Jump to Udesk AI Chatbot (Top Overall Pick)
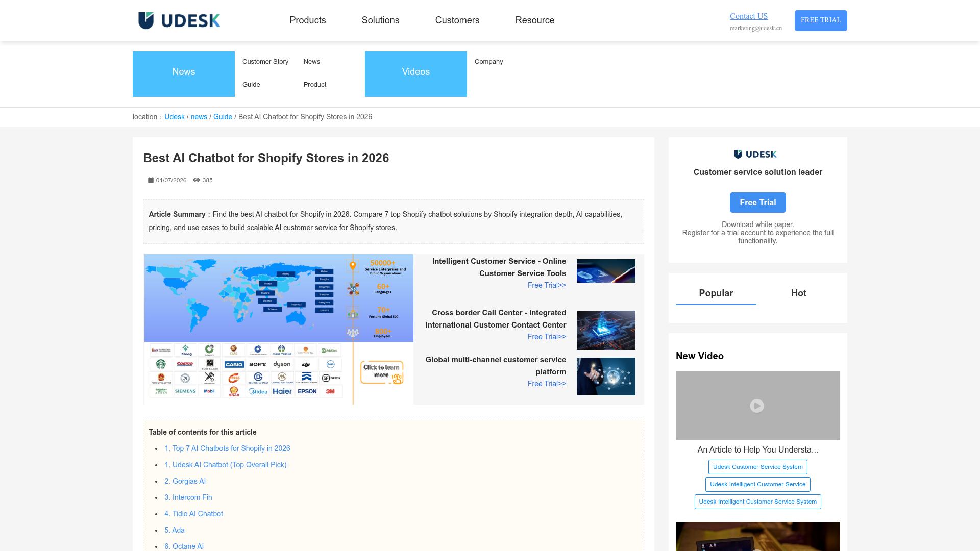The image size is (980, 551). pyautogui.click(x=226, y=465)
